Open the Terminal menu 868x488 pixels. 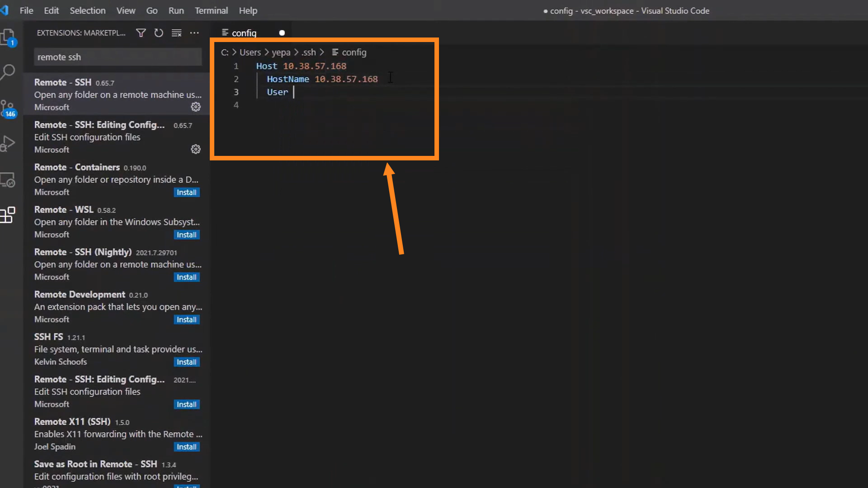(211, 10)
